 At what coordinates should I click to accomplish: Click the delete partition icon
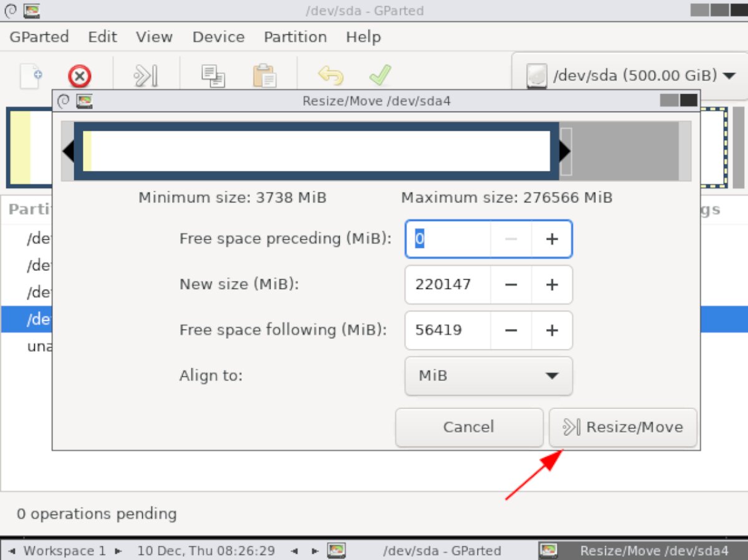point(79,75)
